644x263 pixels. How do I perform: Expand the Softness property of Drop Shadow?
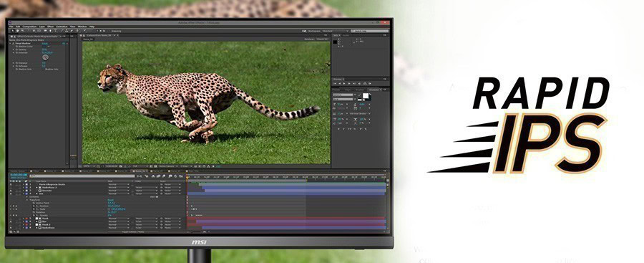tap(13, 66)
